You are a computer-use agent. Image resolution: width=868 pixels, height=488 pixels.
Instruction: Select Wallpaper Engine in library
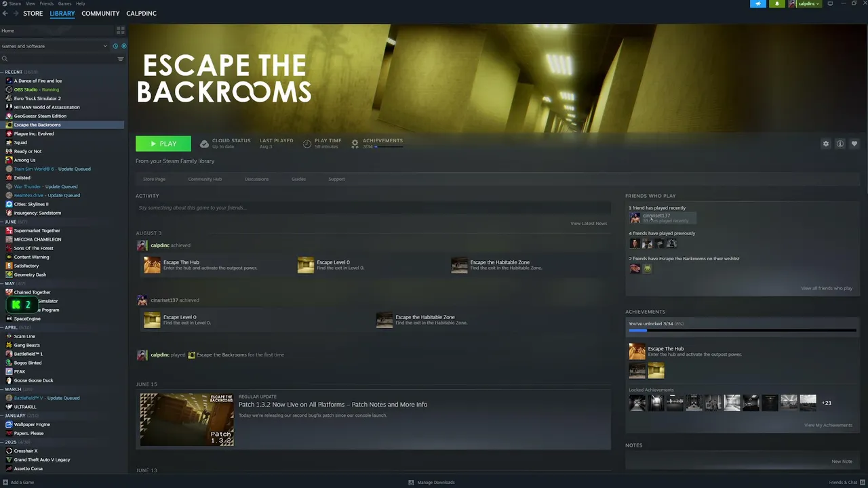coord(32,424)
